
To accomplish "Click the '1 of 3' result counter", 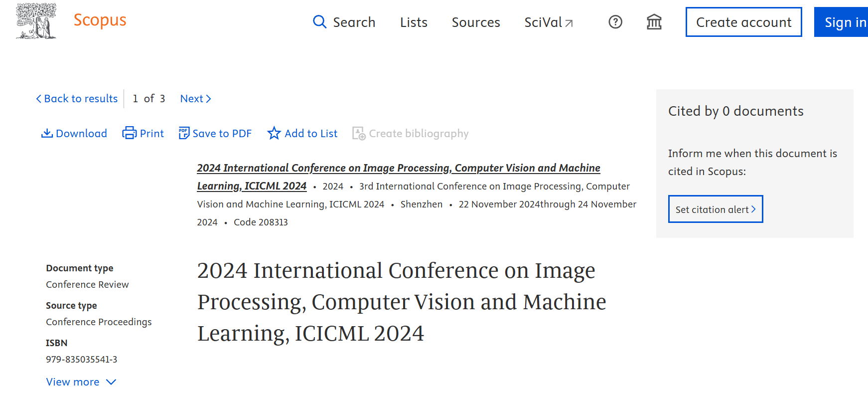I will (x=149, y=99).
